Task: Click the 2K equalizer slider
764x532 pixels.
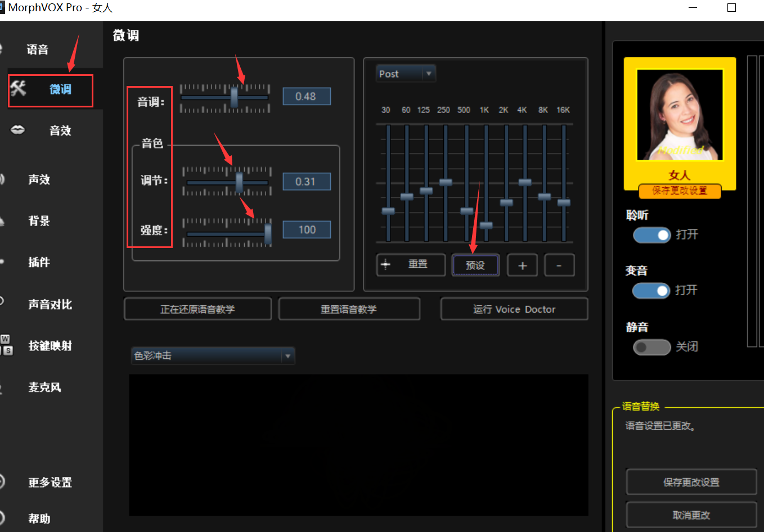Action: pyautogui.click(x=506, y=202)
